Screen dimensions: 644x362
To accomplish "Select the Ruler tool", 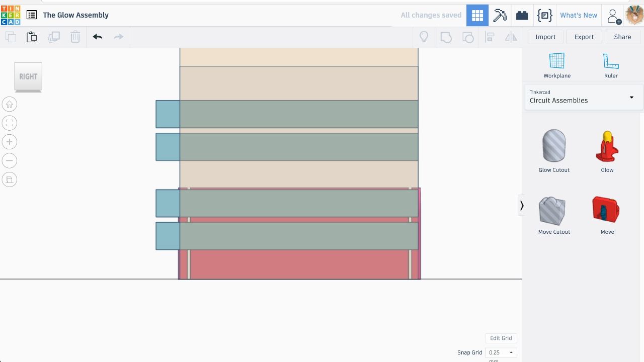I will click(611, 65).
